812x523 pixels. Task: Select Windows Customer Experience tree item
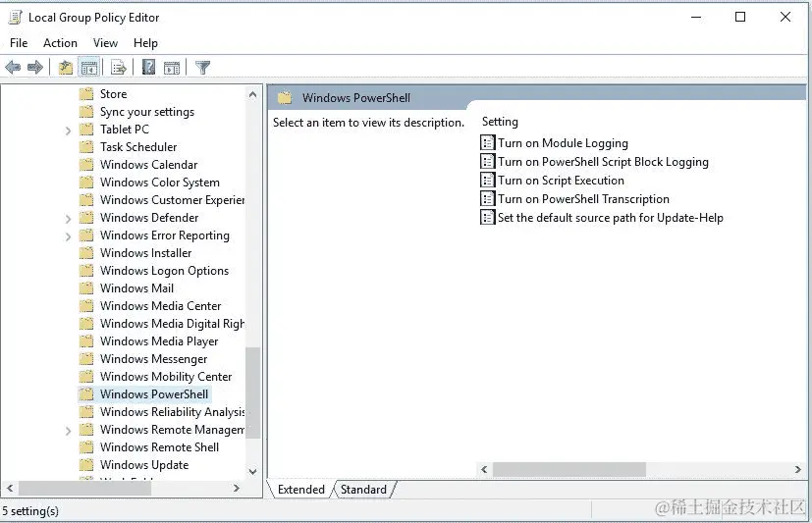coord(172,199)
